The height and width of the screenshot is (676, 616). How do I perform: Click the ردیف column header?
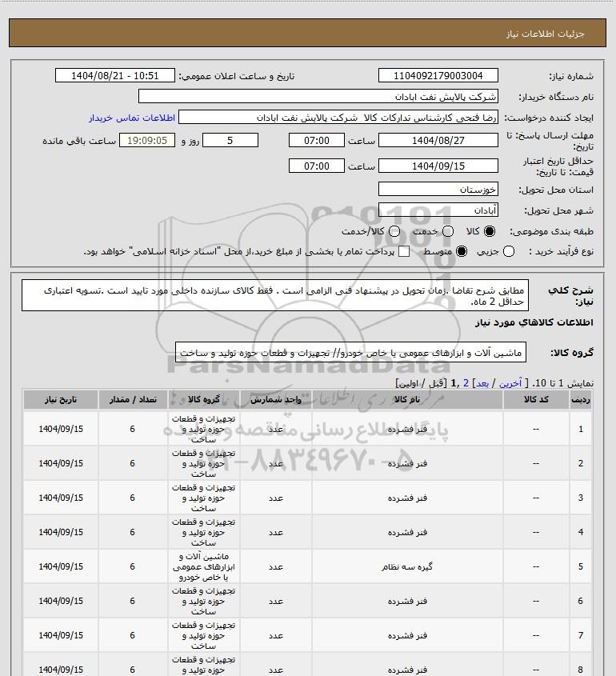coord(581,400)
